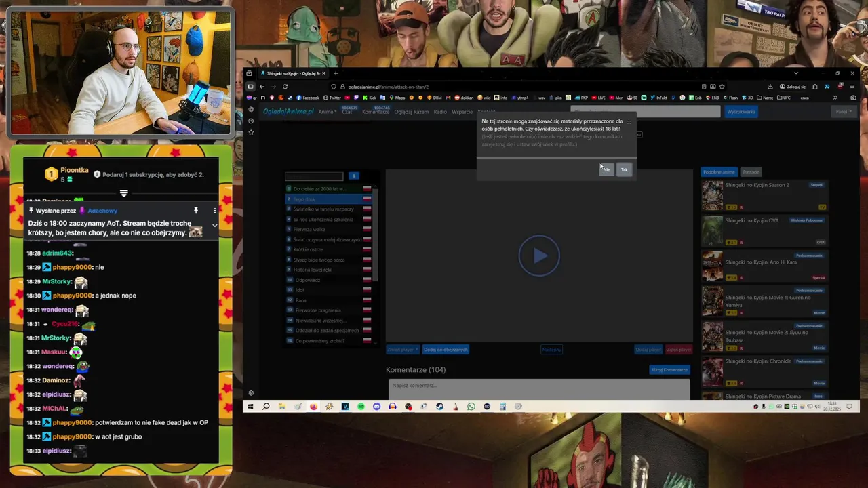The image size is (868, 488).
Task: Decline age prompt with the Nie button
Action: tap(606, 169)
